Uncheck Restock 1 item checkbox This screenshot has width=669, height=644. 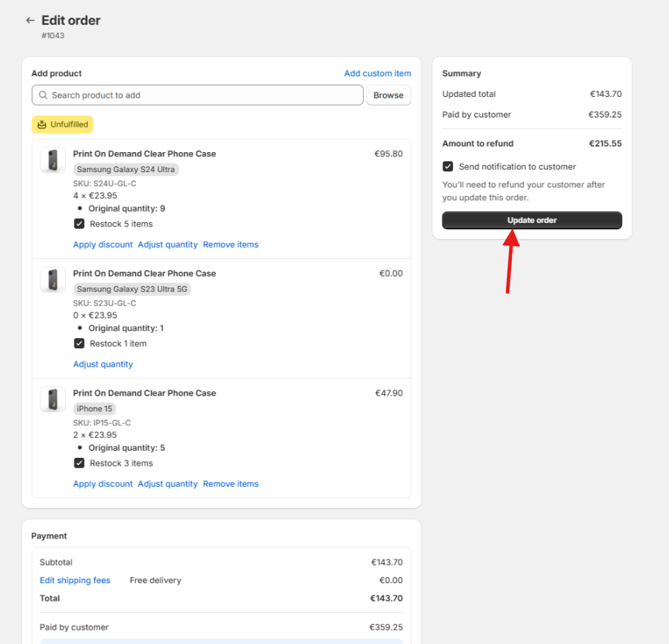[79, 343]
